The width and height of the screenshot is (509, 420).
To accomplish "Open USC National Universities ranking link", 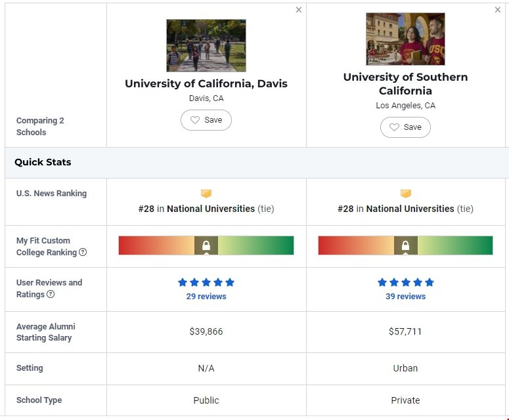I will click(410, 209).
